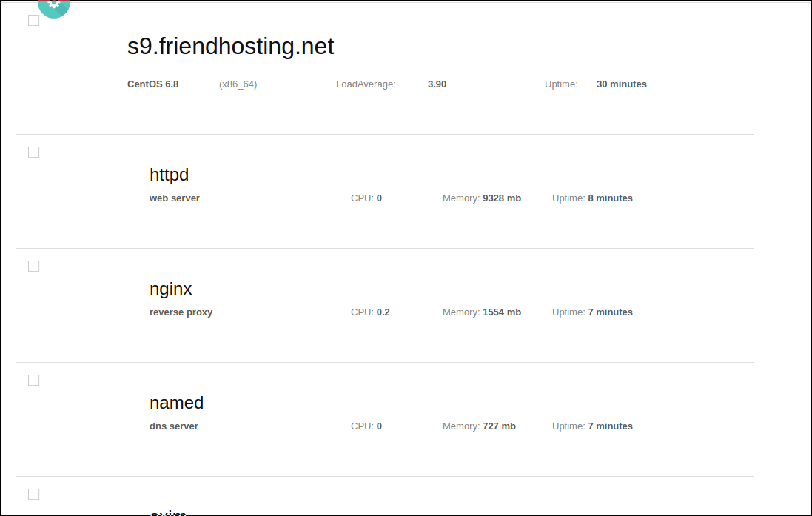Tick the checkbox for httpd row
Screen dimensions: 812x516
coord(33,152)
